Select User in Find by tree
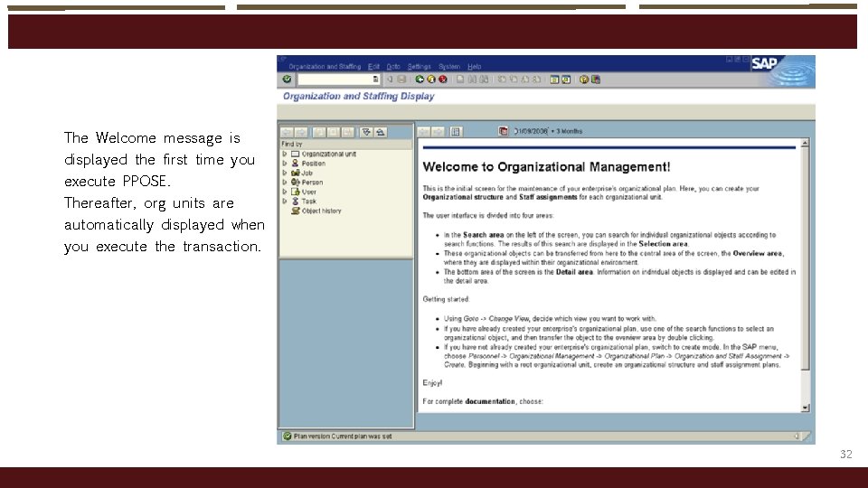This screenshot has height=488, width=868. (309, 192)
